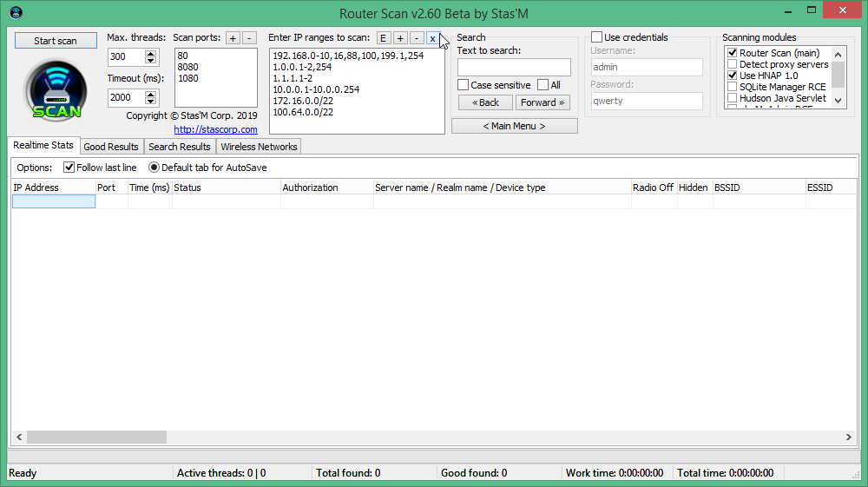The width and height of the screenshot is (868, 487).
Task: Sort by BSSID column header
Action: (x=759, y=188)
